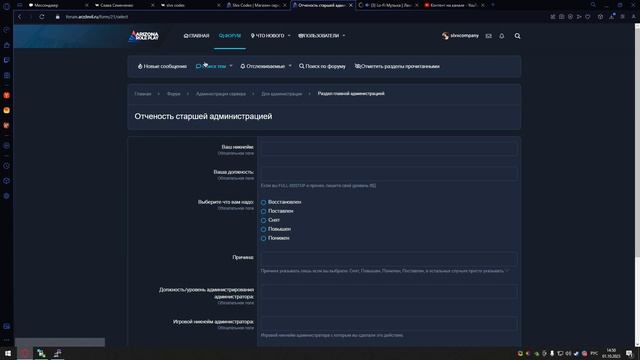Click the home icon in browser sidebar

coord(7,45)
